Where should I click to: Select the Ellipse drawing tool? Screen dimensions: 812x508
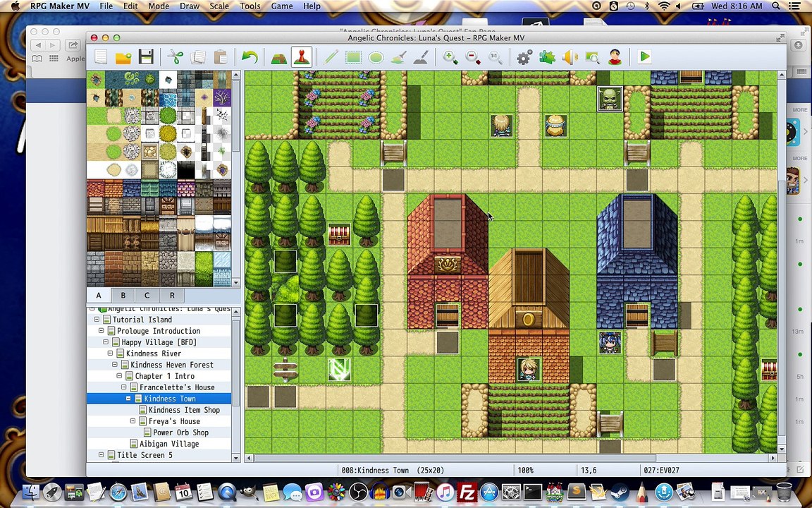click(376, 56)
